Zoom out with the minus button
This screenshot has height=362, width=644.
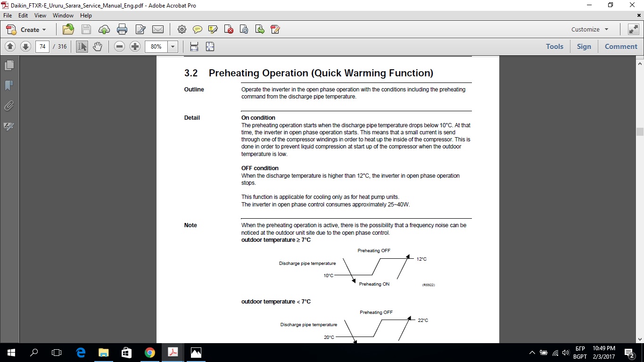pyautogui.click(x=120, y=46)
